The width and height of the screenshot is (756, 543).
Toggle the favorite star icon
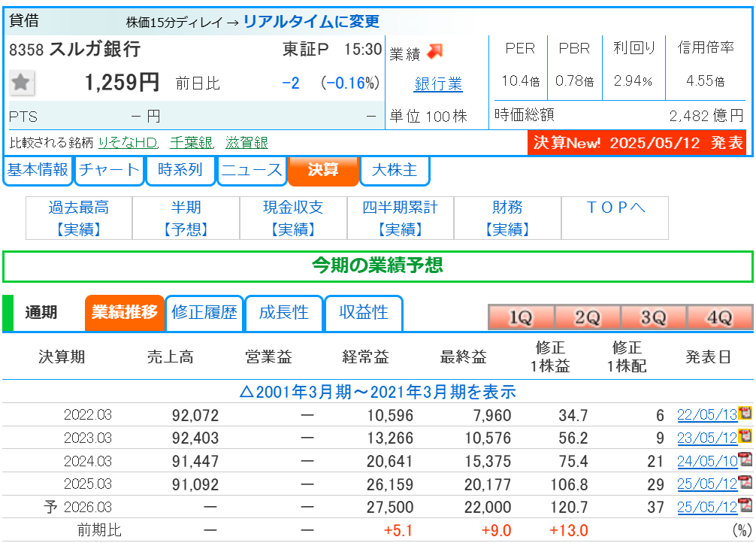coord(21,83)
